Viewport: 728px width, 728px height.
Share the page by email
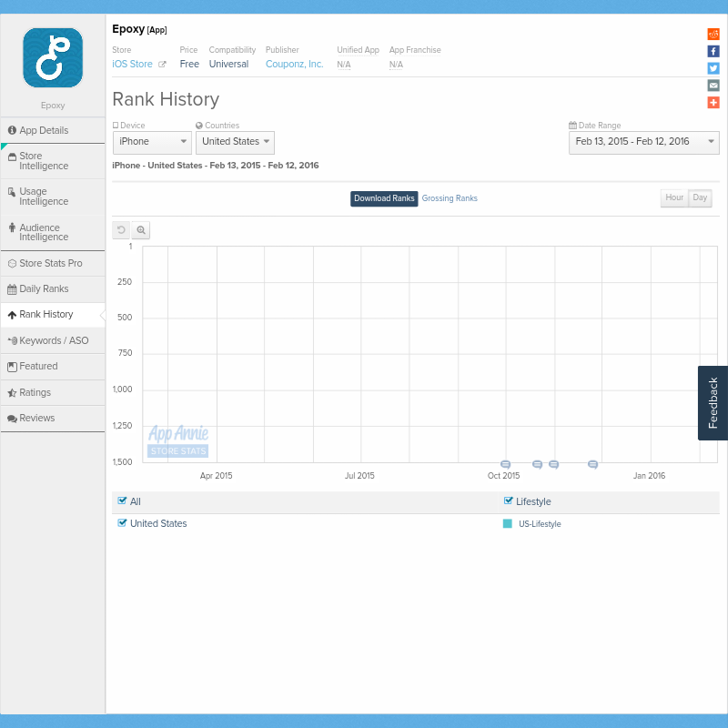tap(713, 86)
